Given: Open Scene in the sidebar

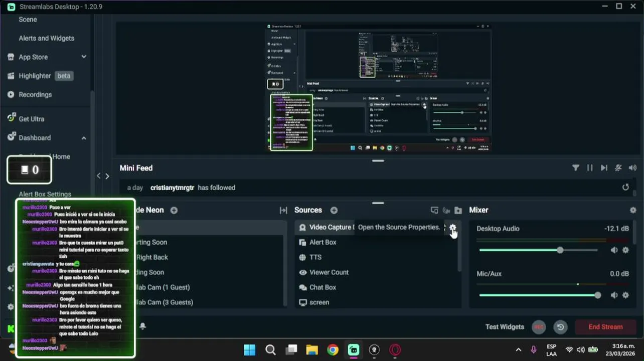Looking at the screenshot, I should click(28, 20).
